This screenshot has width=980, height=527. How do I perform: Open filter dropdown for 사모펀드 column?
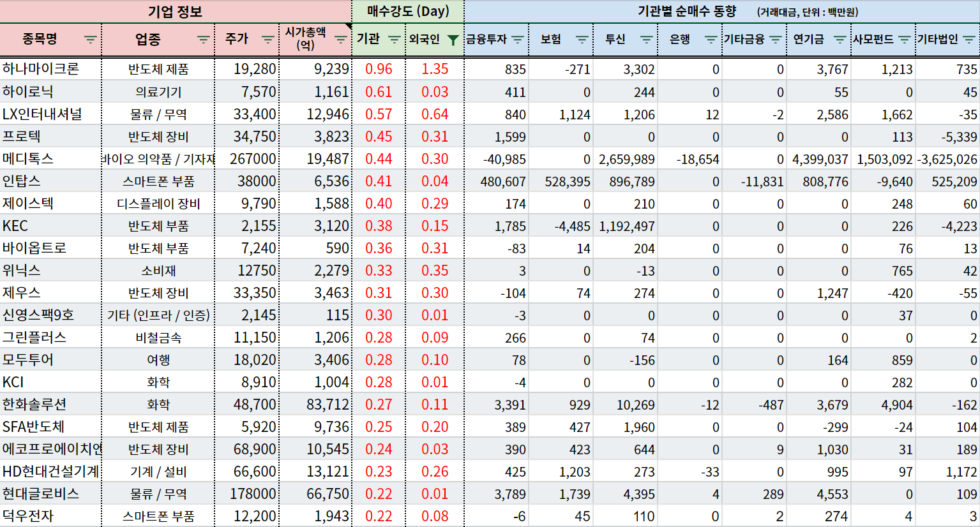coord(905,40)
